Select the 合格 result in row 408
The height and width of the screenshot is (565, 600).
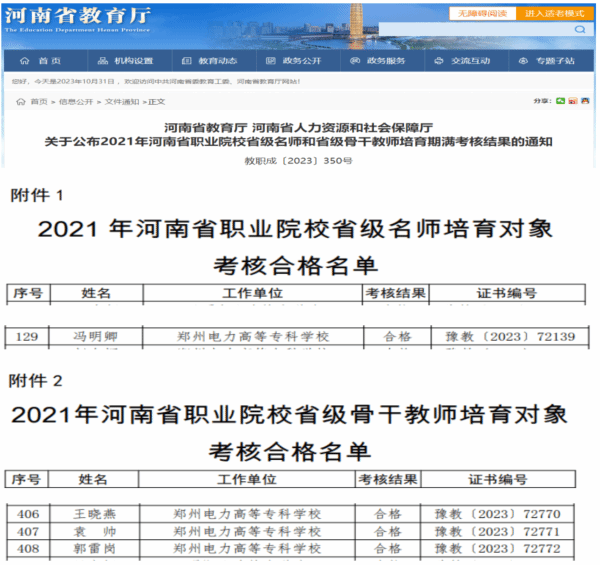(x=388, y=549)
